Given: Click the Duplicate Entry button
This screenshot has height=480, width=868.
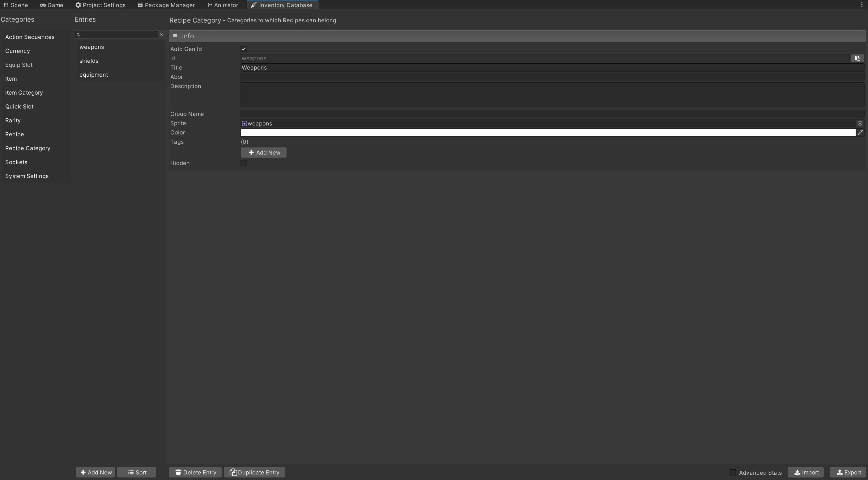Looking at the screenshot, I should [x=254, y=472].
